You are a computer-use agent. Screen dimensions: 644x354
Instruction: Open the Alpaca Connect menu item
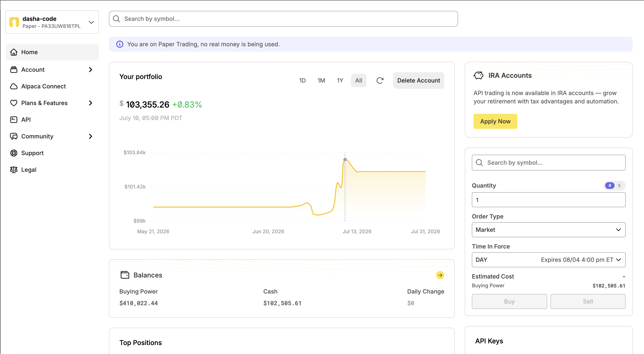[52, 86]
